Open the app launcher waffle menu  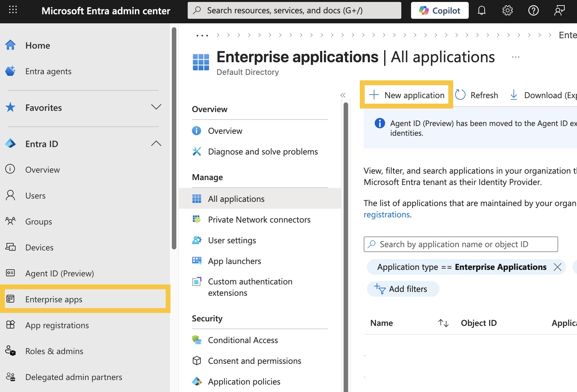[13, 10]
